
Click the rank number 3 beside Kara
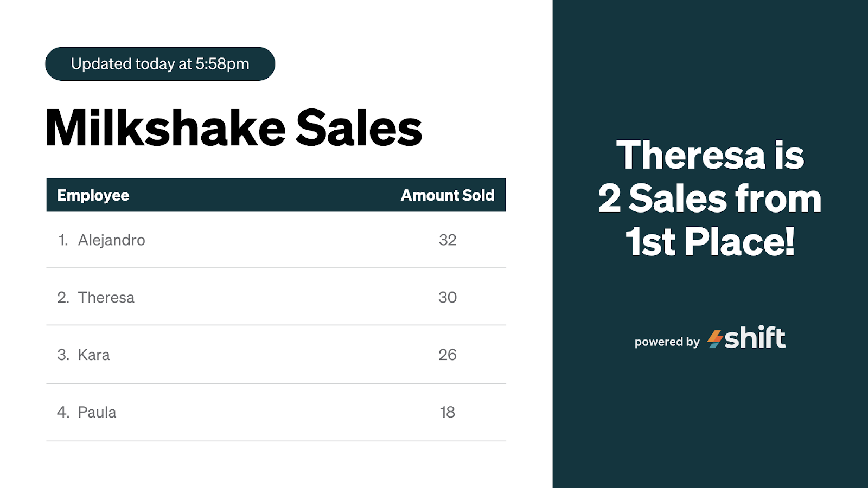63,355
